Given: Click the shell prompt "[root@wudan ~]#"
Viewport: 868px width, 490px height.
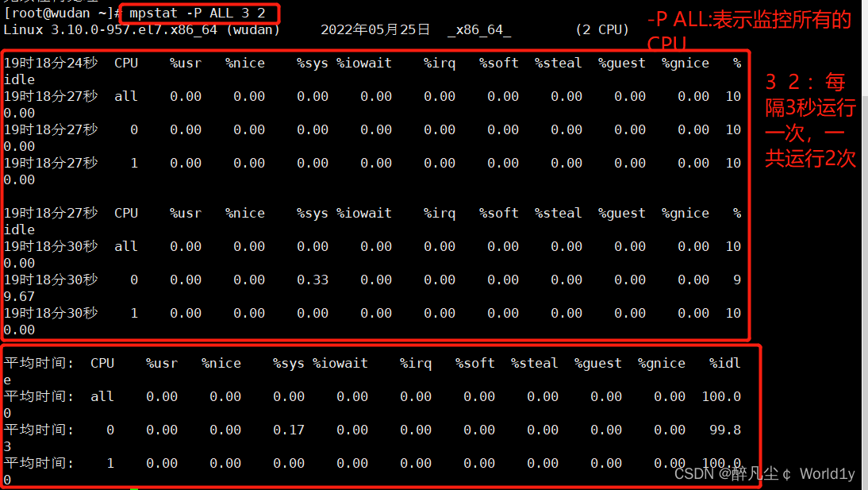Looking at the screenshot, I should click(x=62, y=14).
